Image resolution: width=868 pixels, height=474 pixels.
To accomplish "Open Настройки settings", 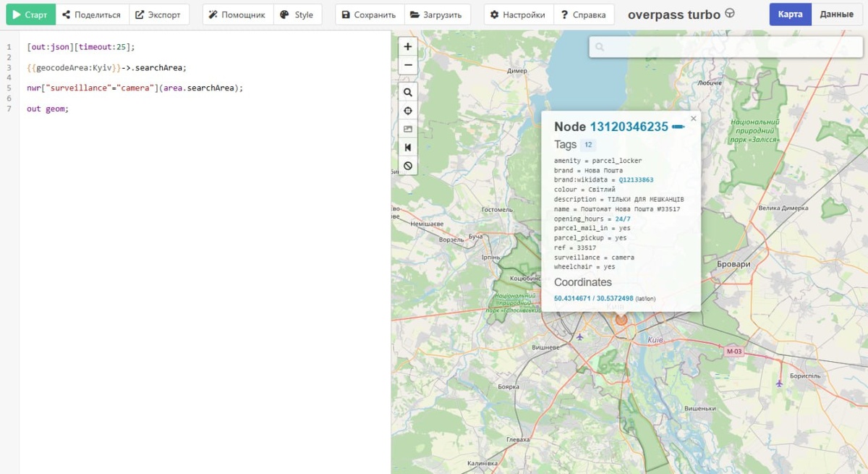I will [x=519, y=14].
